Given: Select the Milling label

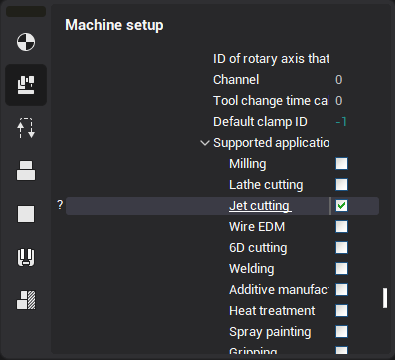Looking at the screenshot, I should coord(248,164).
